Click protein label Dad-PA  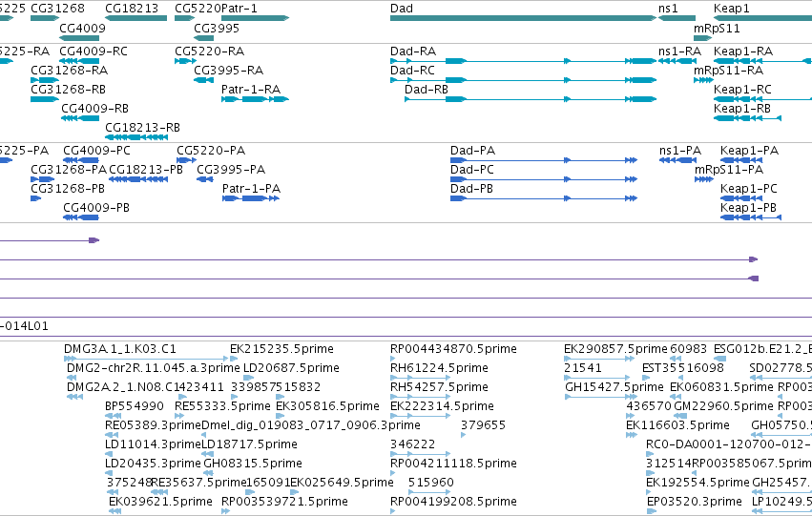473,151
